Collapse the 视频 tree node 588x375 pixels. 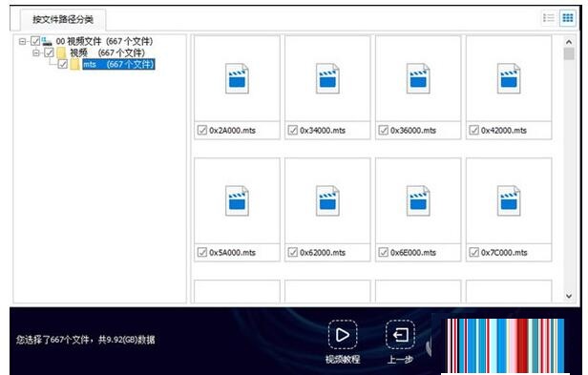pos(36,52)
